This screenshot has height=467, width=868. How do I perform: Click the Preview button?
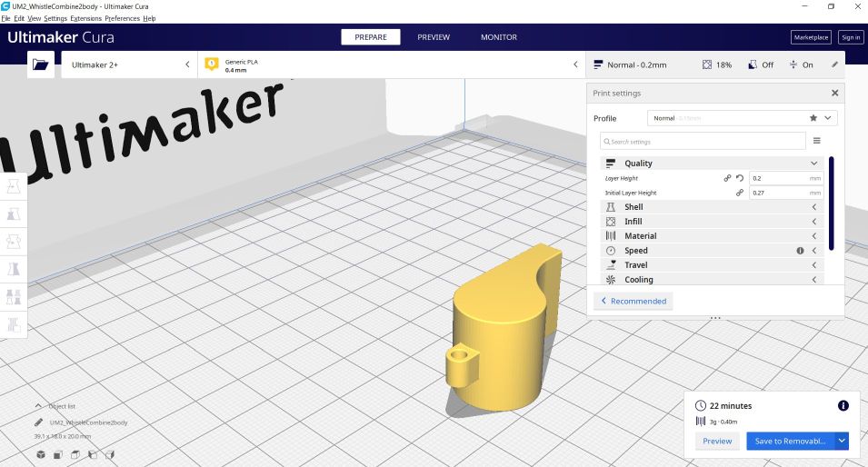pos(717,441)
